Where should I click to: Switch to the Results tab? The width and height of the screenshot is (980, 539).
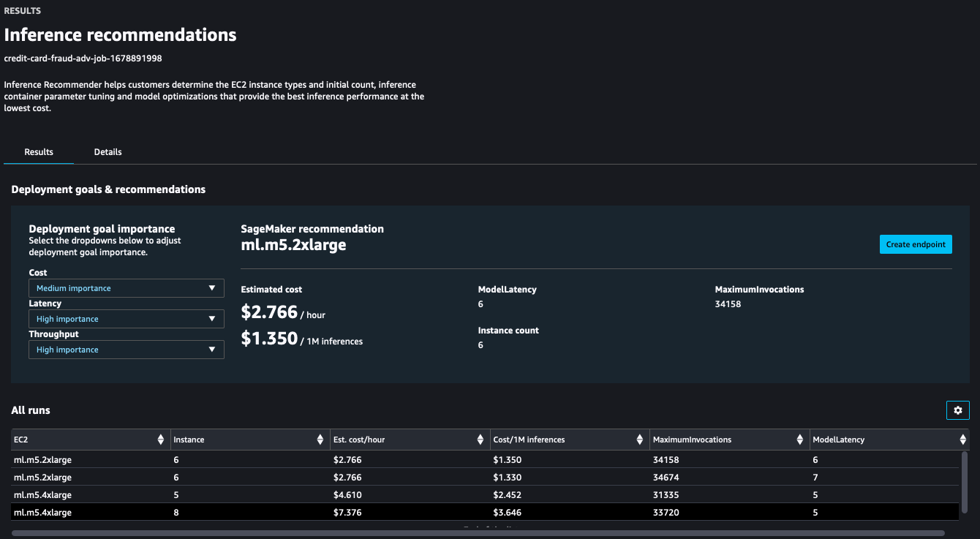coord(39,152)
